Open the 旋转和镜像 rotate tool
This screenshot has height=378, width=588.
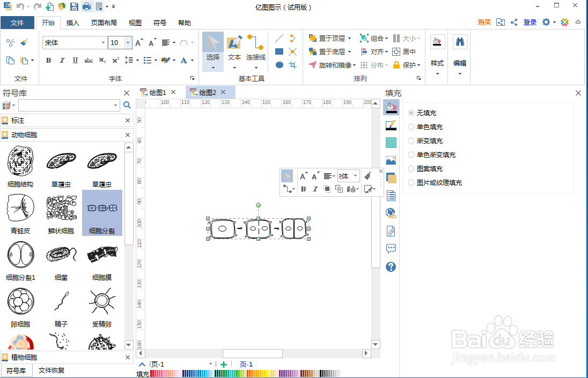pyautogui.click(x=329, y=65)
